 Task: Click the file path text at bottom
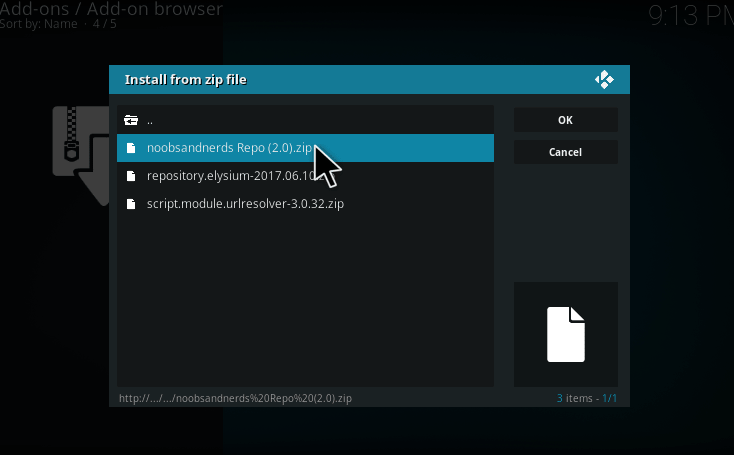(x=235, y=398)
